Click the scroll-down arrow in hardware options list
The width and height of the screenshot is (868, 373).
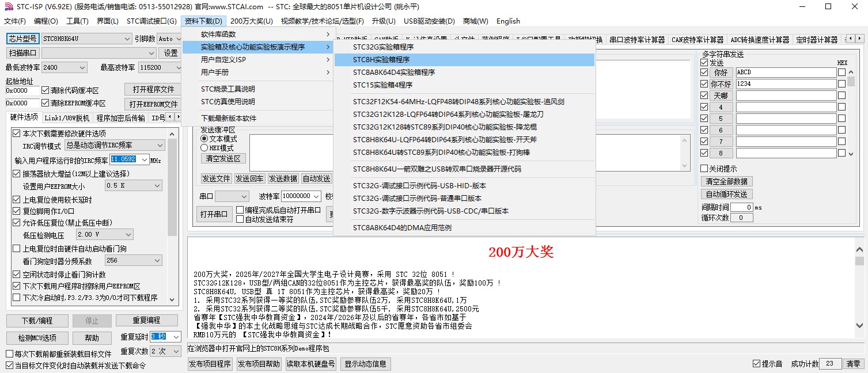pyautogui.click(x=173, y=299)
